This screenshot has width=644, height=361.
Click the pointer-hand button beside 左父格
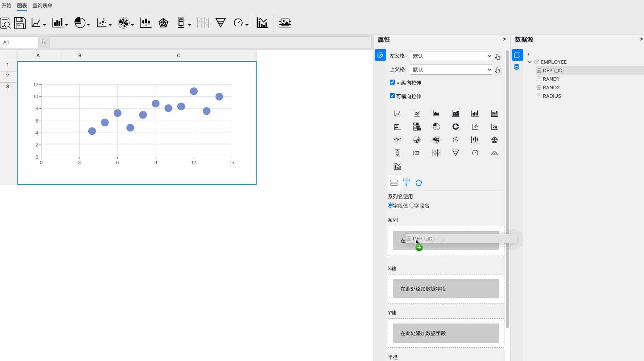(x=498, y=57)
